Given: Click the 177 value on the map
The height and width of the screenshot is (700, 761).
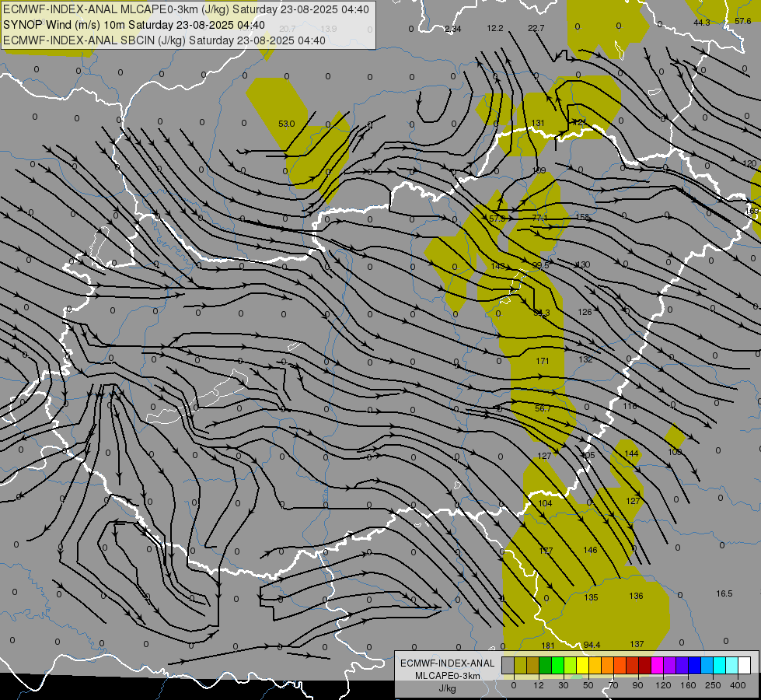Looking at the screenshot, I should tap(546, 551).
